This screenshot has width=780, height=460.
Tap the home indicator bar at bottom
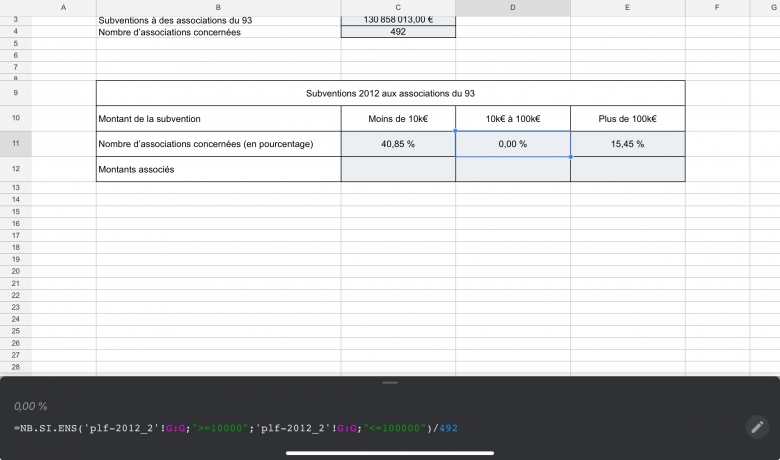(390, 453)
